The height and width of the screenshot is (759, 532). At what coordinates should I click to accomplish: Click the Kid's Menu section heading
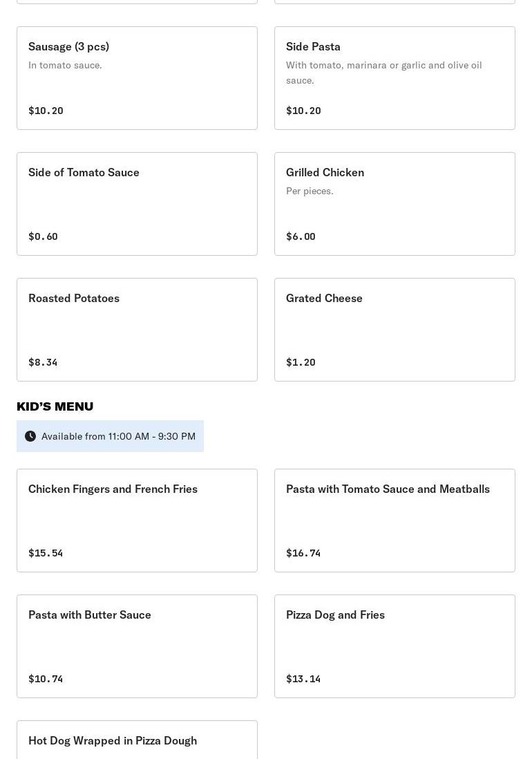click(x=55, y=406)
